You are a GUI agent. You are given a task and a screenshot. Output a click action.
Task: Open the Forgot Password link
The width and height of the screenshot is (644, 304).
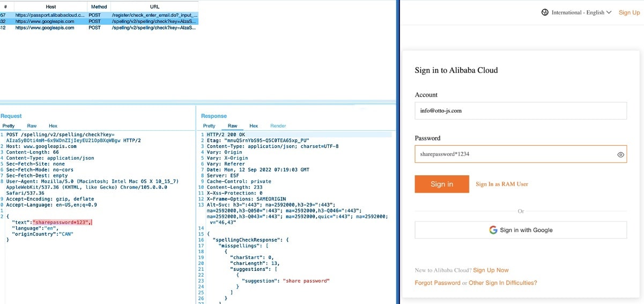[x=438, y=283]
